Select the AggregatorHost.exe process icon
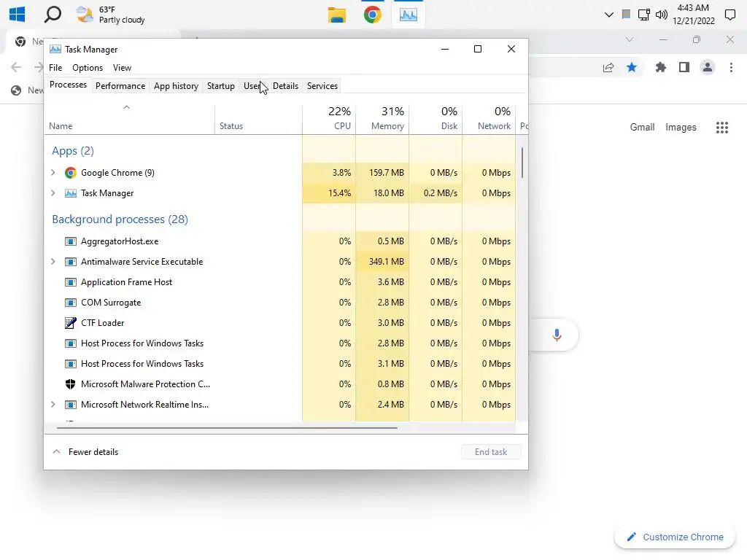The height and width of the screenshot is (560, 747). click(x=71, y=241)
